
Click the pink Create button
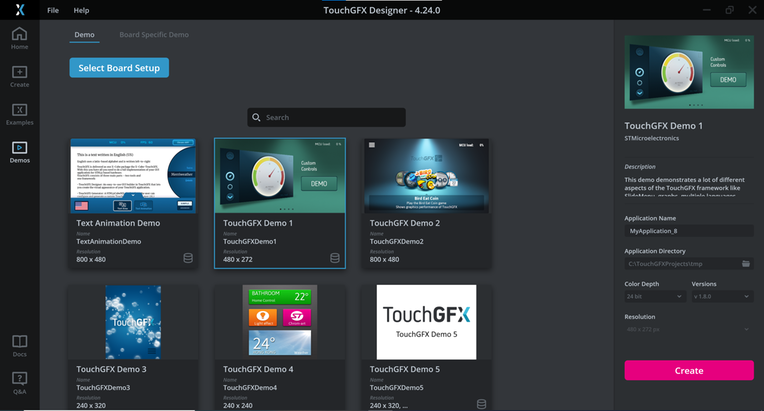689,371
